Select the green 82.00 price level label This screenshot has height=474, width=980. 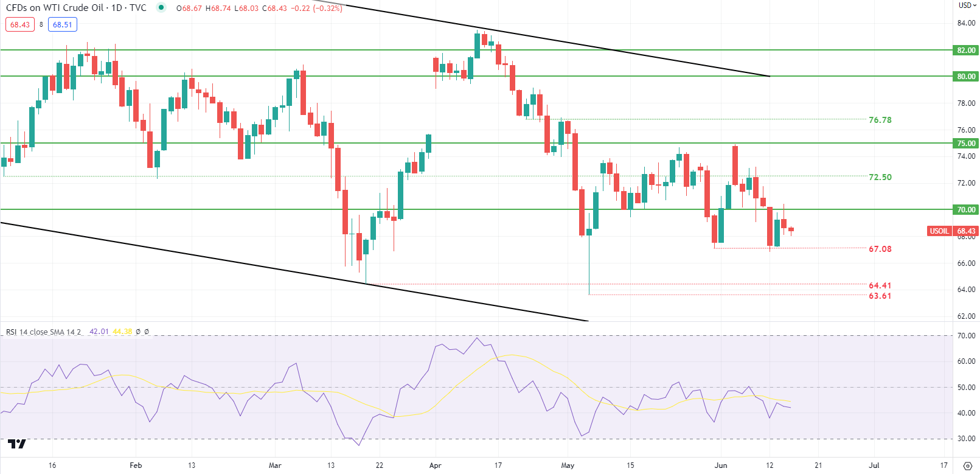click(966, 50)
